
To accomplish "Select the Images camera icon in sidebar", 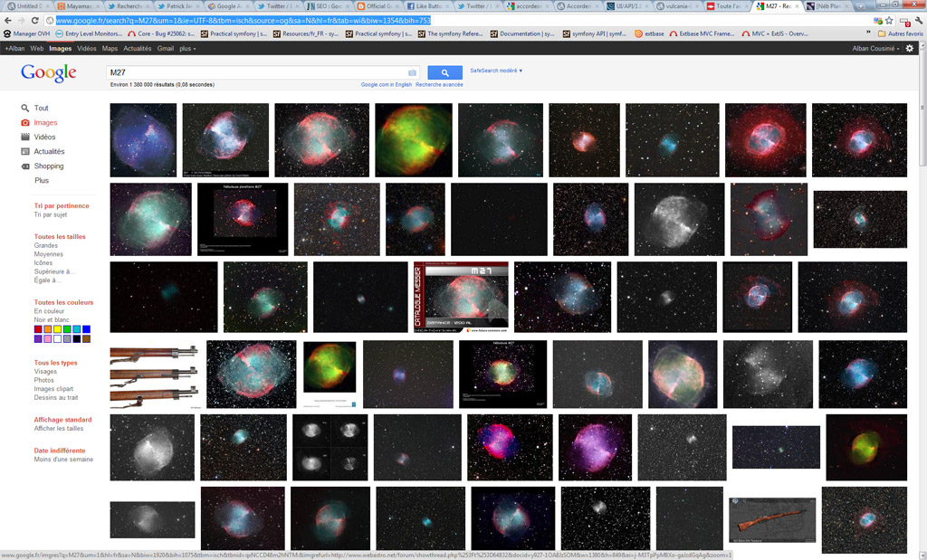I will click(24, 122).
